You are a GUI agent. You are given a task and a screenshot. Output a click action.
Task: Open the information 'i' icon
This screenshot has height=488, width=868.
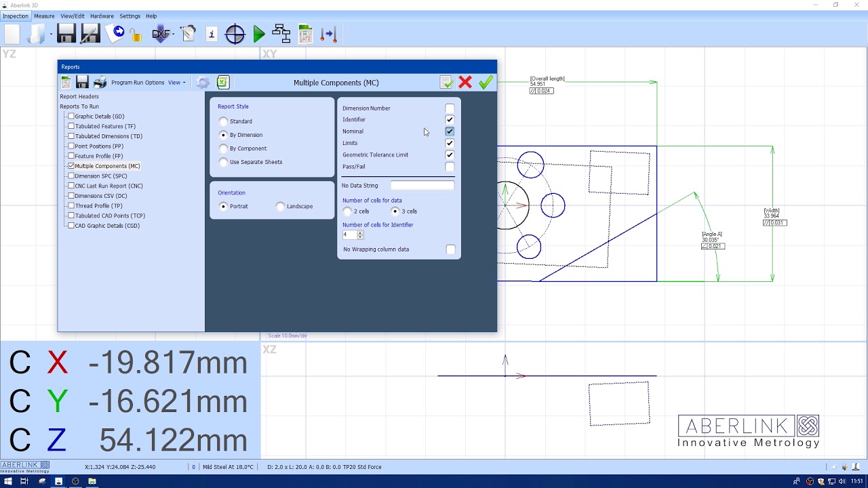tap(212, 34)
